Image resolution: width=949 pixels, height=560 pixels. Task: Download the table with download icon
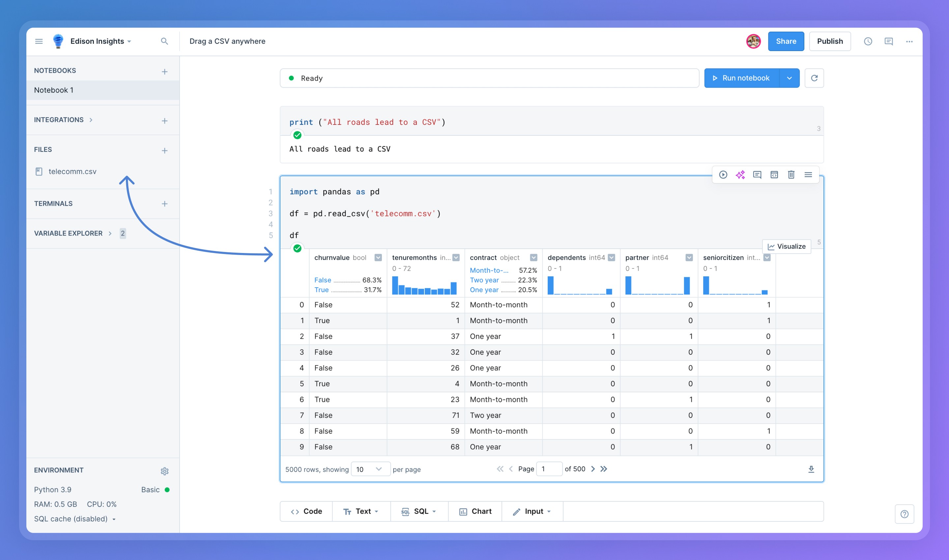tap(811, 469)
